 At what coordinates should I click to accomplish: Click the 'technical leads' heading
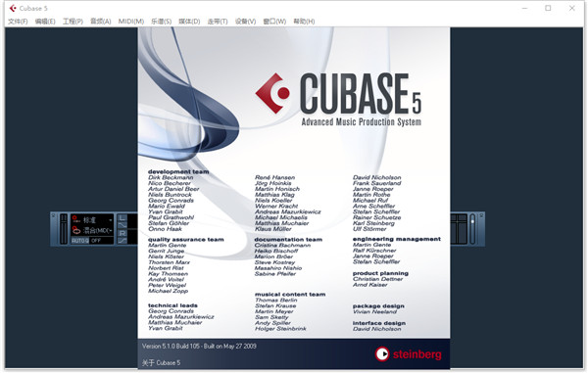[x=172, y=305]
